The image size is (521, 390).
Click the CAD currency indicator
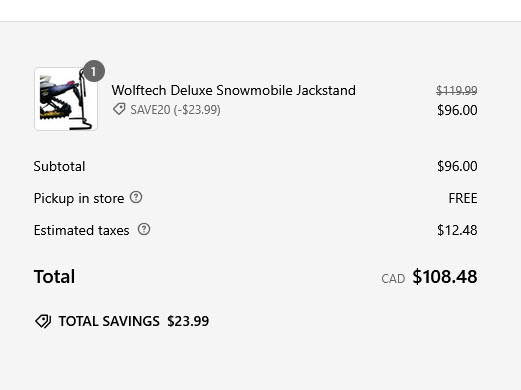[393, 279]
